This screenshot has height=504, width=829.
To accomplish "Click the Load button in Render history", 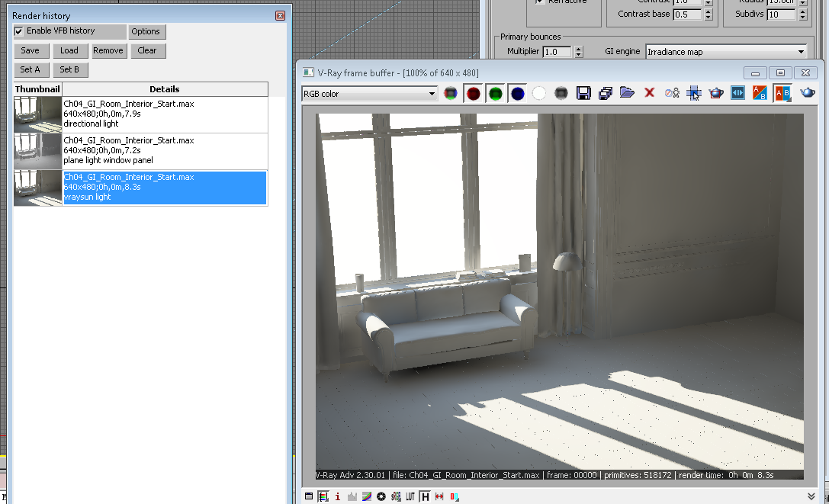I will tap(69, 50).
